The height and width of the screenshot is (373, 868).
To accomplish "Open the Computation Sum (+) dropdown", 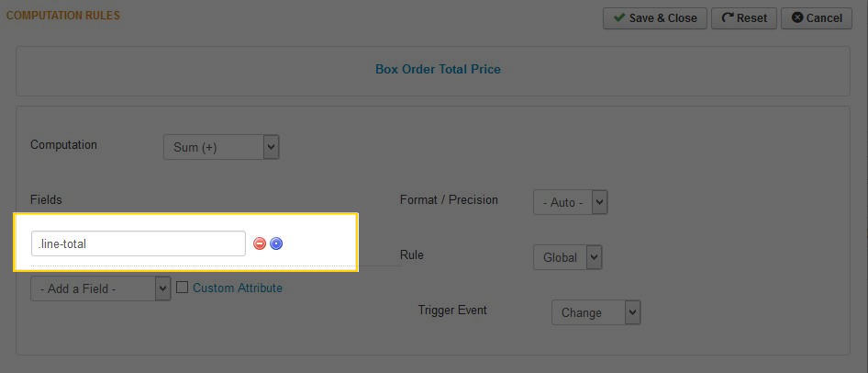I will click(221, 147).
